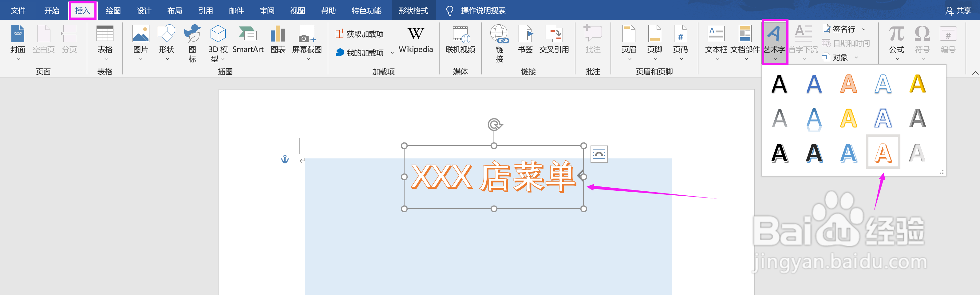Switch to the 设计 ribbon tab

[x=144, y=10]
